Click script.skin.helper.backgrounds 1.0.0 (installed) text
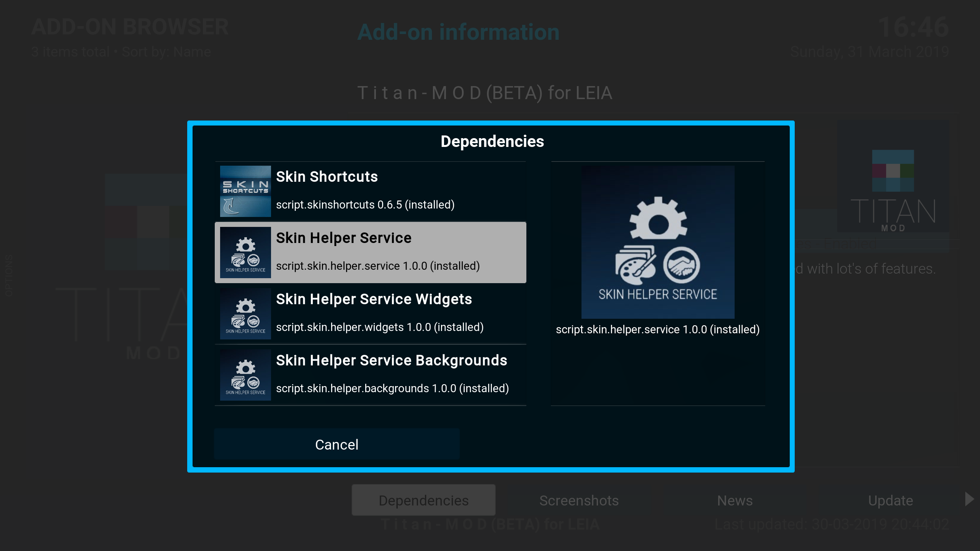 (392, 388)
